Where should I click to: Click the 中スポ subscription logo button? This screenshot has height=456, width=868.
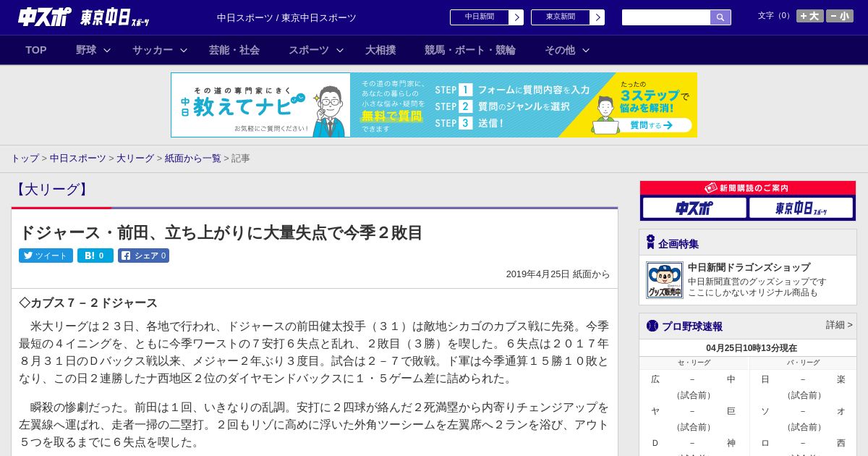[694, 208]
